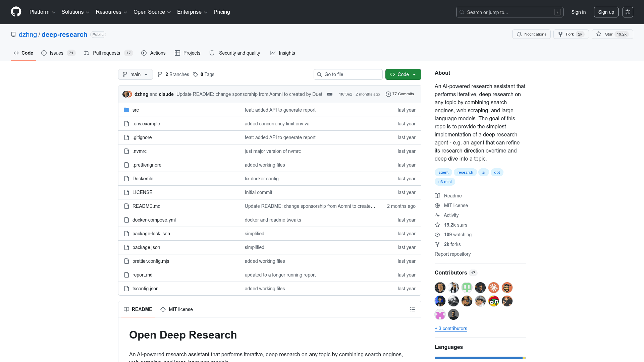Image resolution: width=644 pixels, height=362 pixels.
Task: Open the header settings menu icon
Action: (628, 12)
